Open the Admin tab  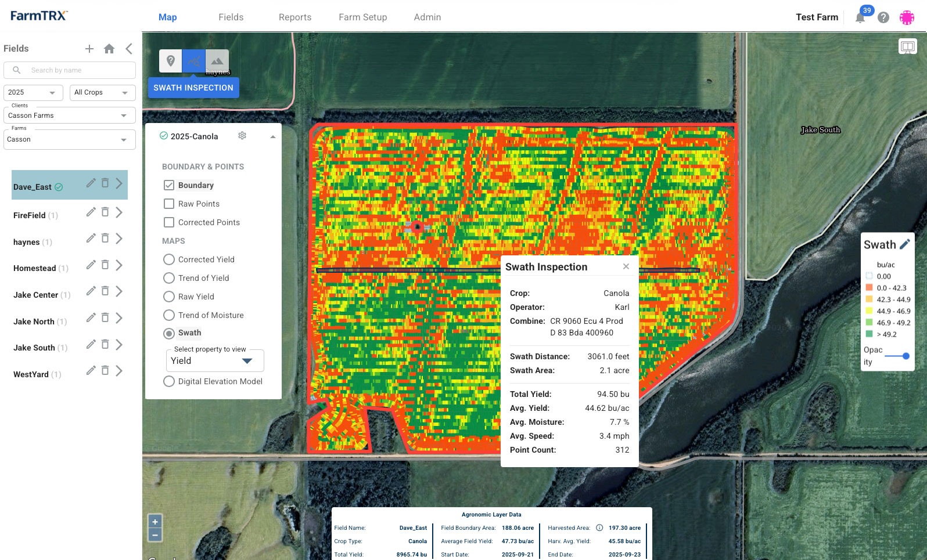(x=427, y=17)
